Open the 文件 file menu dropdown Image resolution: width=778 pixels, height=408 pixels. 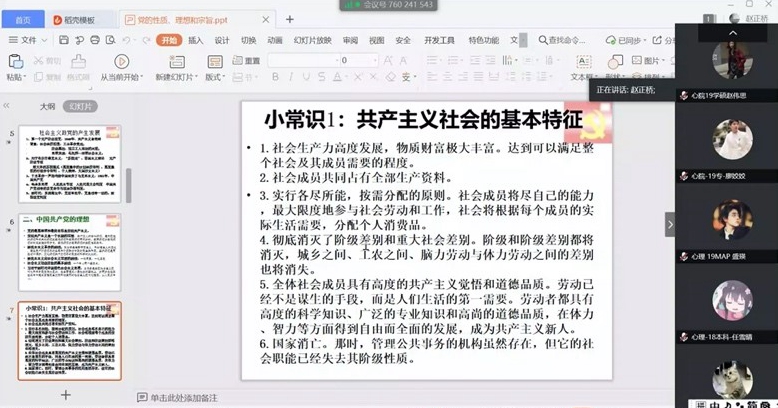[x=27, y=40]
